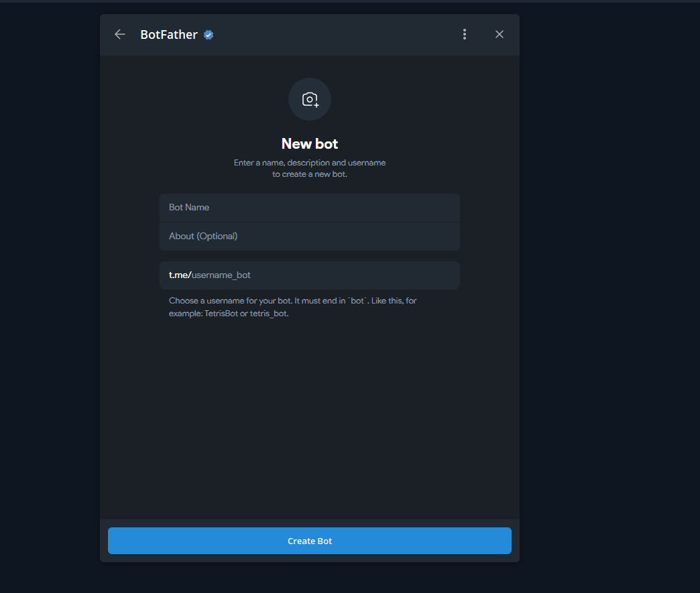
Task: Upload a bot photo via camera icon
Action: (x=310, y=99)
